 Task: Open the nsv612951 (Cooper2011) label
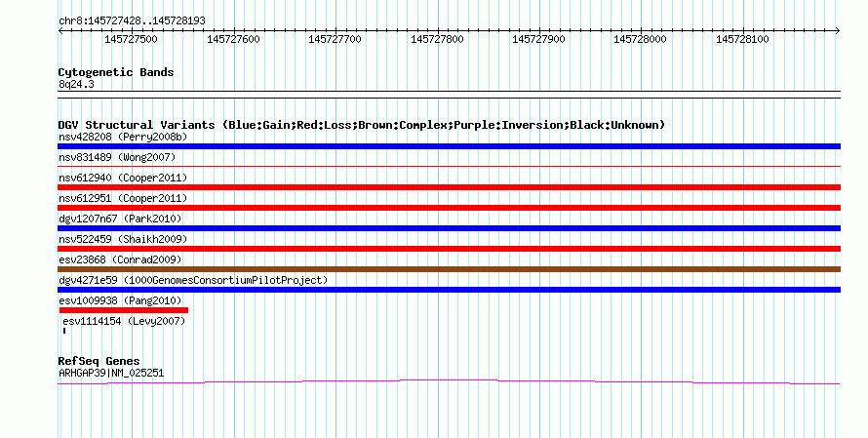123,198
